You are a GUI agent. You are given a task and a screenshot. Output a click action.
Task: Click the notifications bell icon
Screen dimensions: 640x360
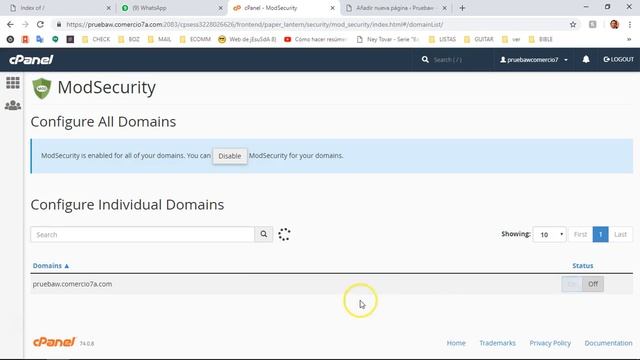pyautogui.click(x=586, y=60)
